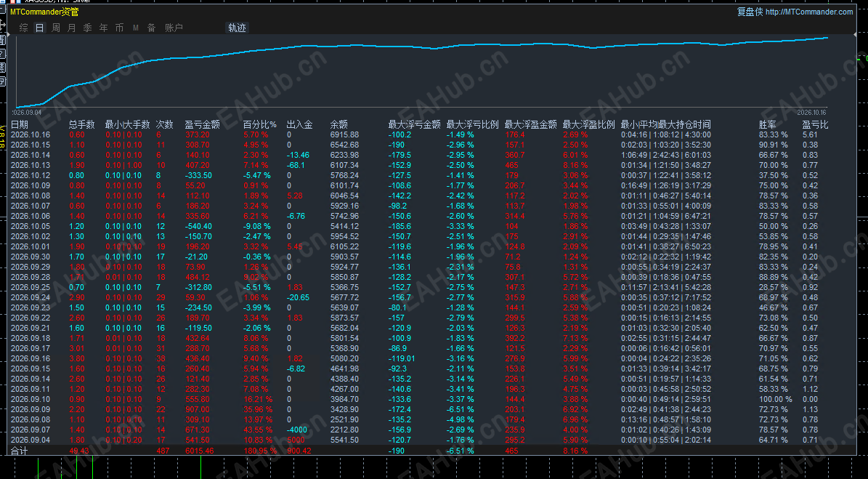Click the profit value 907.00

[198, 410]
